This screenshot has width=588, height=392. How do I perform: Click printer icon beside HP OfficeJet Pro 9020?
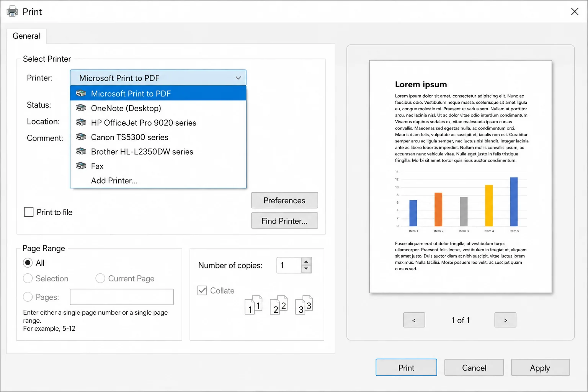[81, 122]
